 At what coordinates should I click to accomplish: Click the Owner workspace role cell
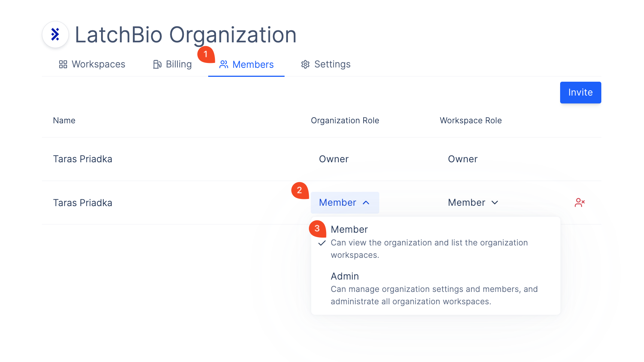click(463, 159)
